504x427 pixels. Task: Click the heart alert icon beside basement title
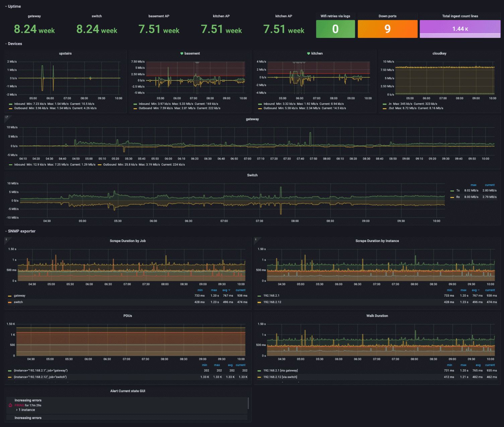tap(182, 54)
